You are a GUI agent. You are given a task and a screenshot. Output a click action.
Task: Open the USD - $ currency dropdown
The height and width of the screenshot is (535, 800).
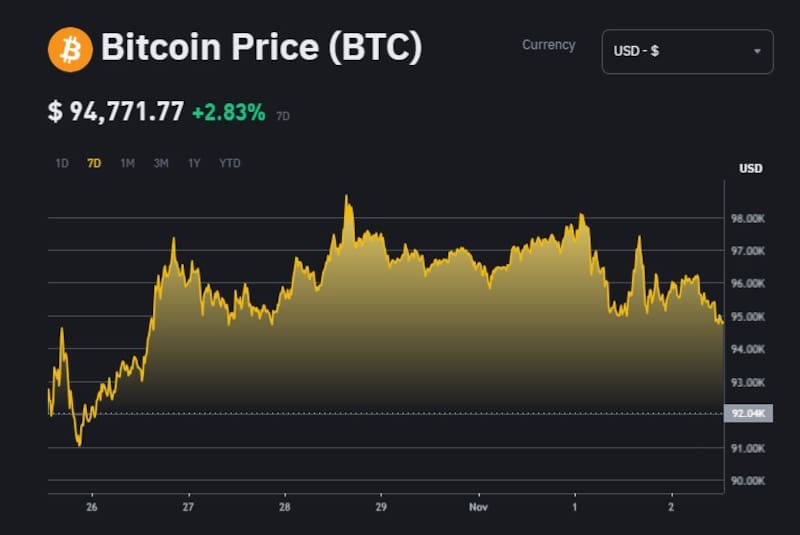pyautogui.click(x=687, y=51)
